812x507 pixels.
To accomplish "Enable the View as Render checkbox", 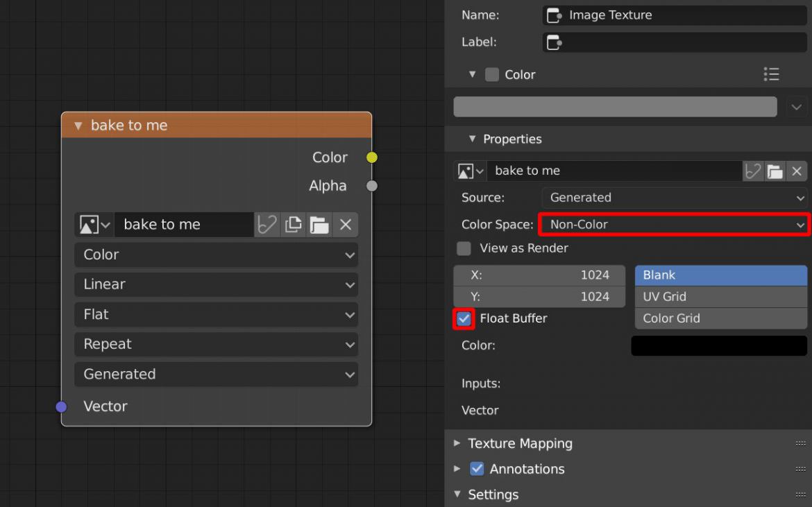I will coord(464,248).
